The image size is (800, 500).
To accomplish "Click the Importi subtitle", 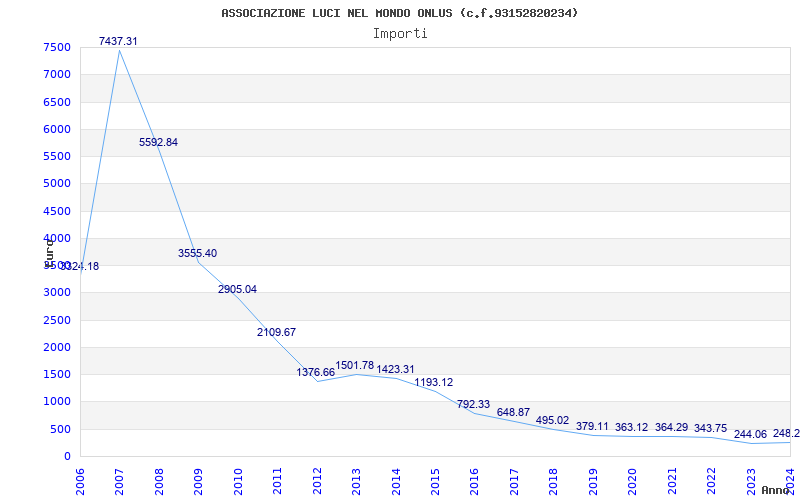I will tap(400, 34).
